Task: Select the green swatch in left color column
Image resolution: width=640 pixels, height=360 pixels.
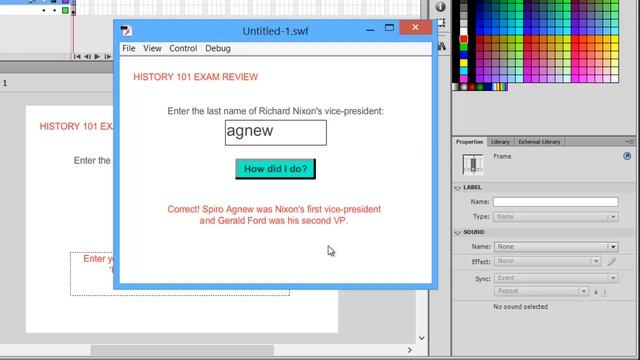Action: (x=464, y=47)
